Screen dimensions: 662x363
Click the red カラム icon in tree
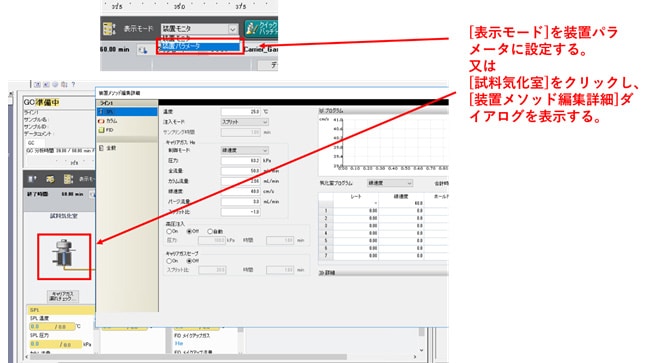tap(101, 121)
